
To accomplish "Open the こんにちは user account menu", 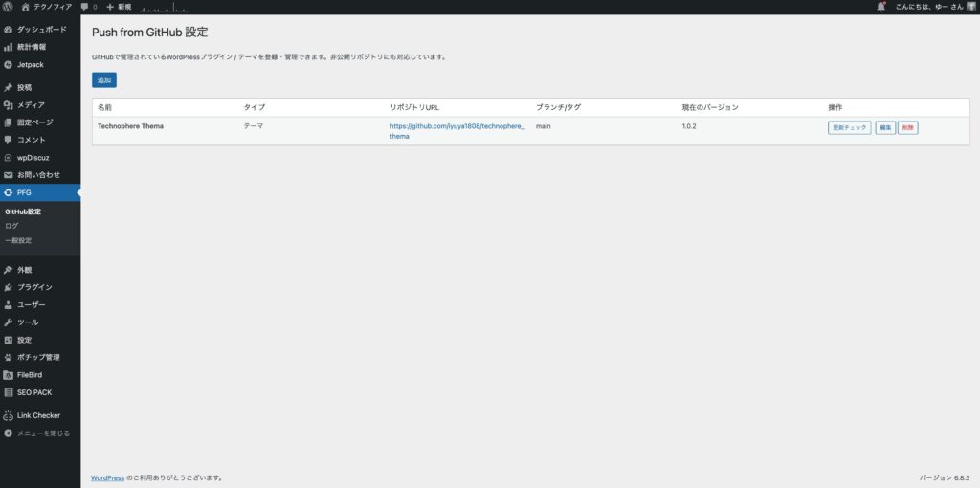I will 928,7.
